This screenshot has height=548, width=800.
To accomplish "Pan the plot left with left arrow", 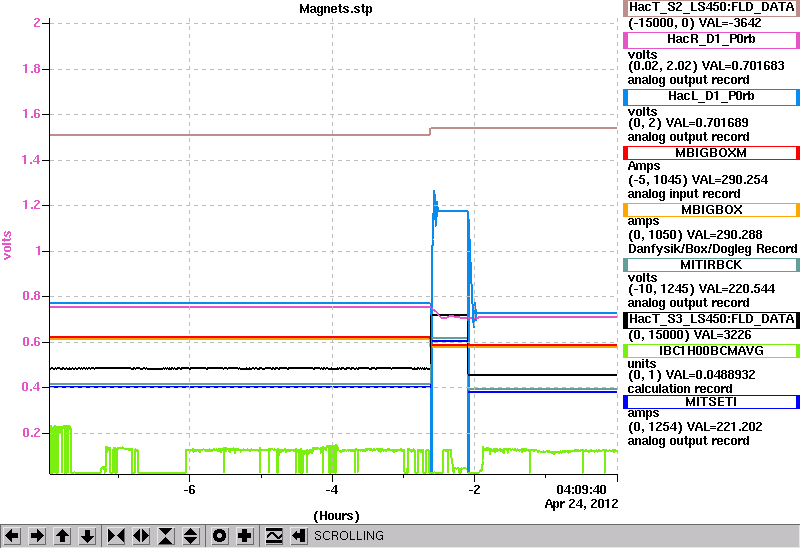I will click(12, 536).
